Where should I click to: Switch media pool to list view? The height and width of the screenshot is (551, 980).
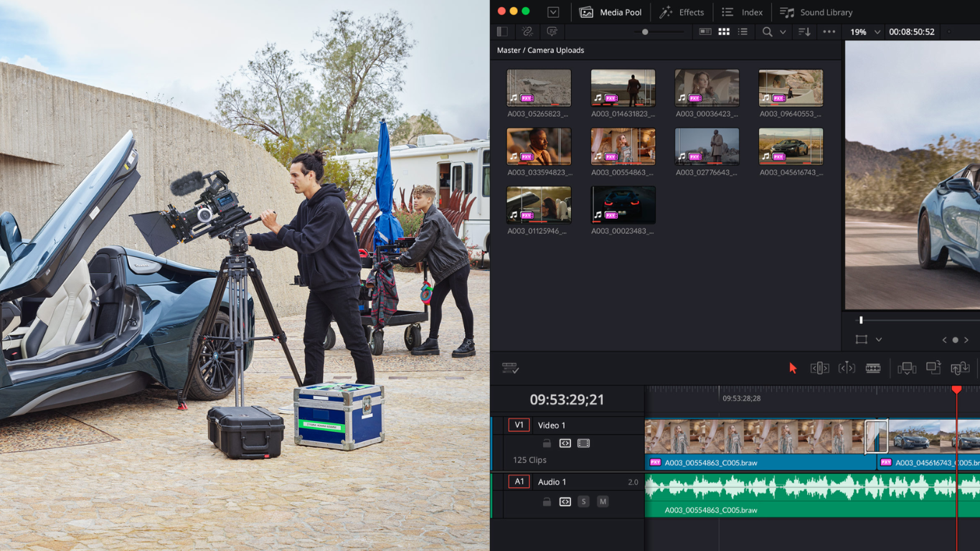point(743,32)
